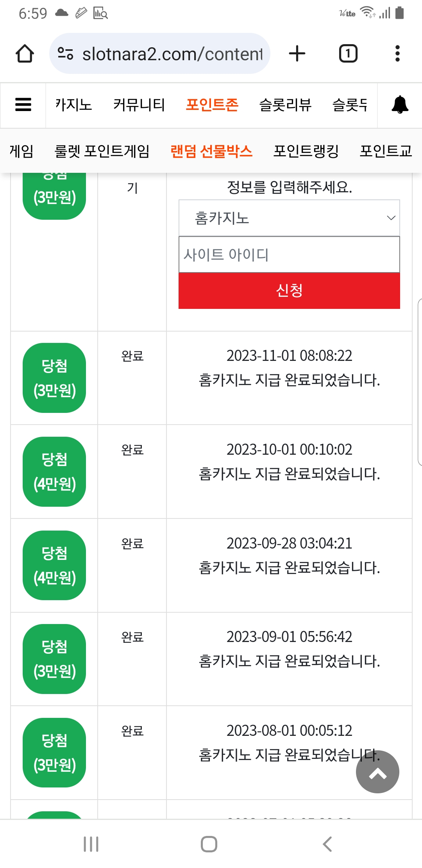Open the tab switcher showing 1 tab
Screen dimensions: 422x868
click(x=348, y=54)
